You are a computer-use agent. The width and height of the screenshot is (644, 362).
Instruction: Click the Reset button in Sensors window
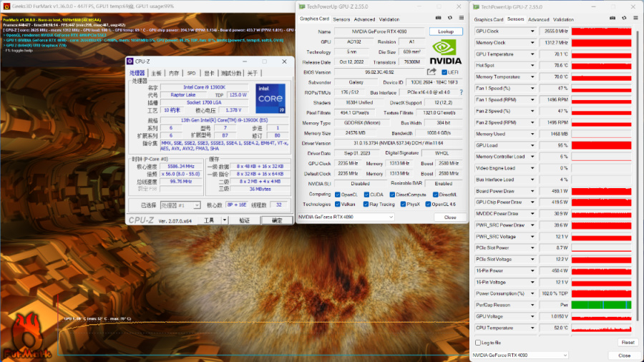627,343
